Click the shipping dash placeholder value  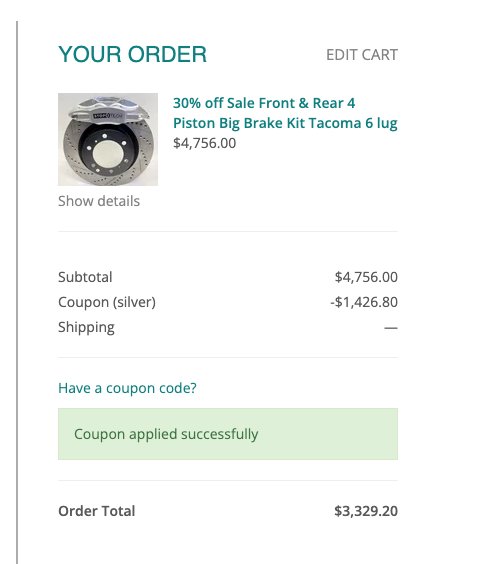[x=391, y=328]
